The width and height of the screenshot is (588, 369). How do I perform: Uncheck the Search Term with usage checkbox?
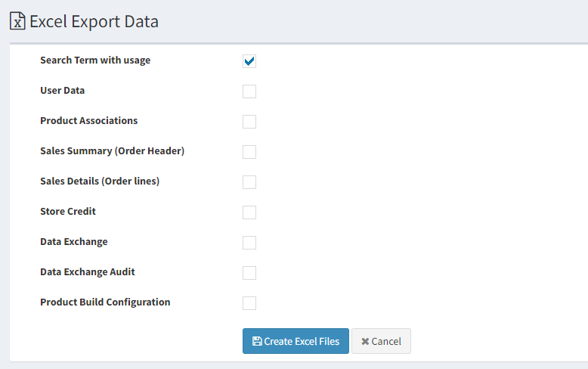coord(249,61)
